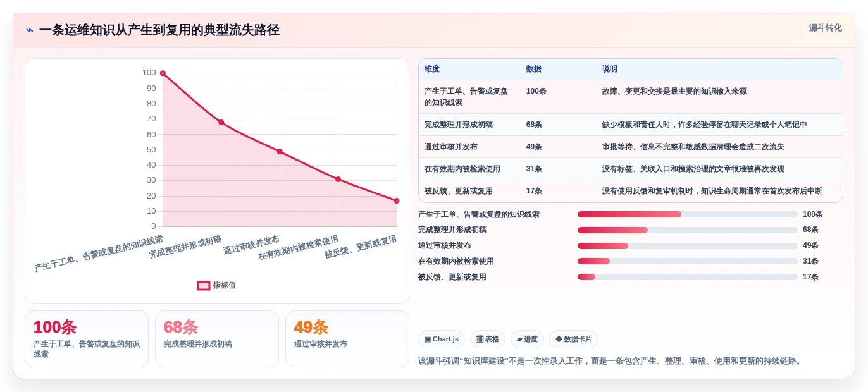Click the progress bar for 在有效期内被检索使用
Image resolution: width=868 pixels, height=392 pixels.
688,261
